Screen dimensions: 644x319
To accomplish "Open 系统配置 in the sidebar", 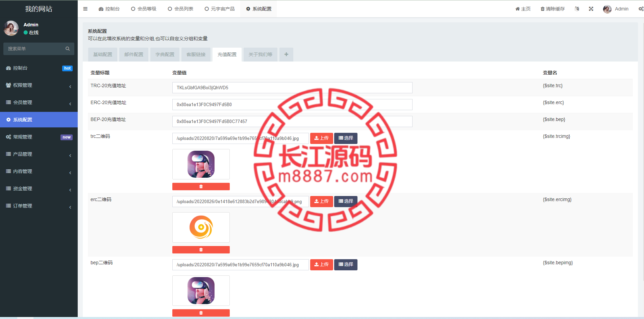I will (x=39, y=120).
